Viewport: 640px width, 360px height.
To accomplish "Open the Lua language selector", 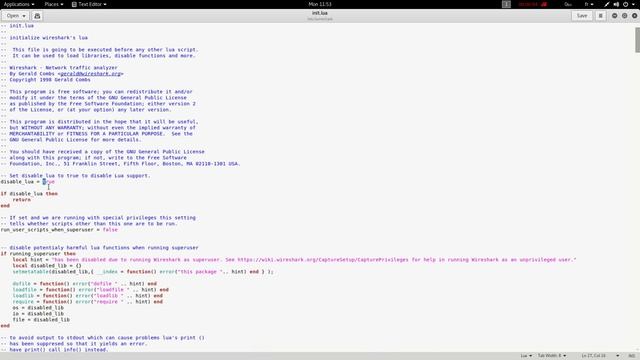I will point(526,356).
